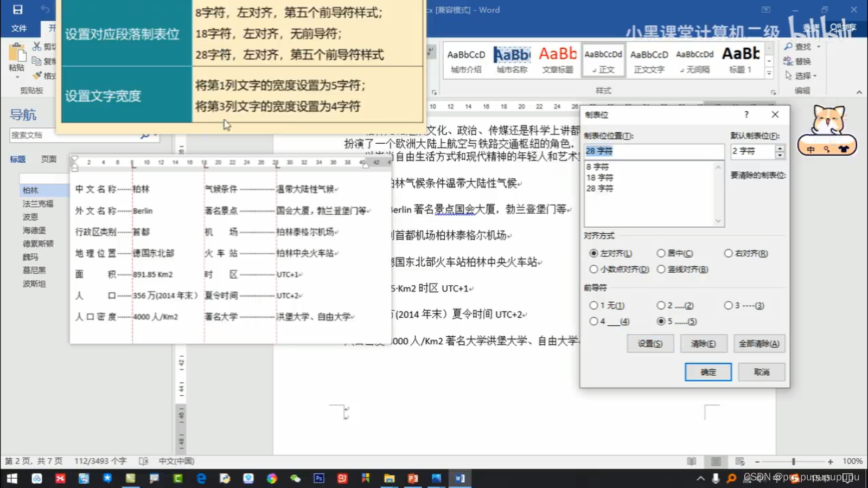Click the 标题 1 style thumbnail
This screenshot has height=488, width=868.
click(x=741, y=60)
